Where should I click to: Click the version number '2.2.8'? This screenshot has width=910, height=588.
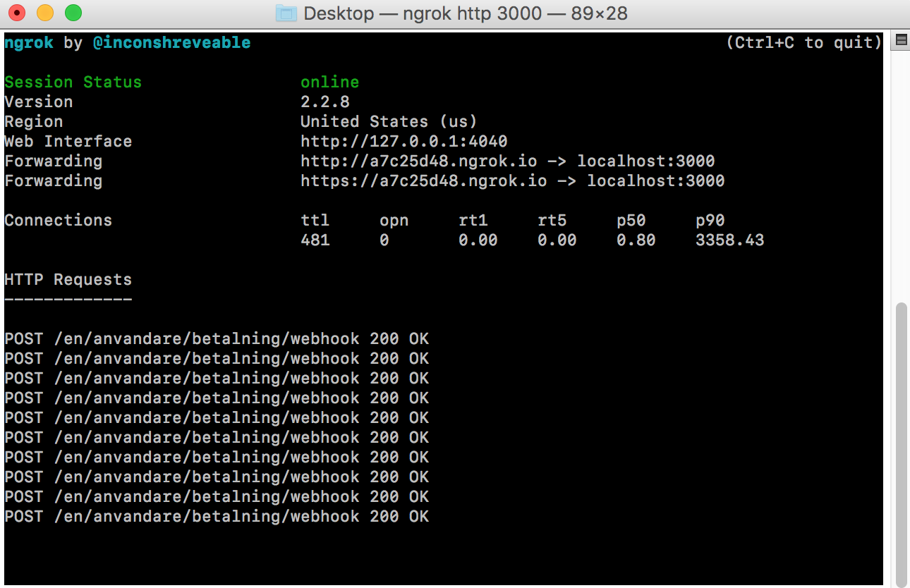(x=324, y=102)
